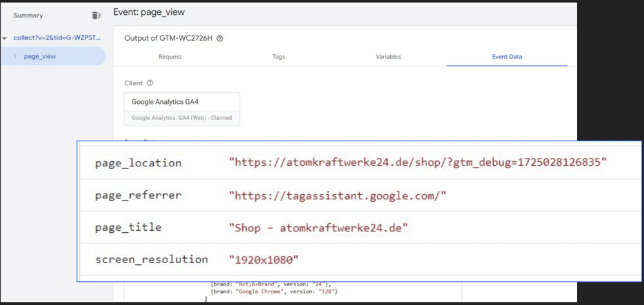Click the help icon next to Client
The height and width of the screenshot is (305, 644).
[x=150, y=83]
